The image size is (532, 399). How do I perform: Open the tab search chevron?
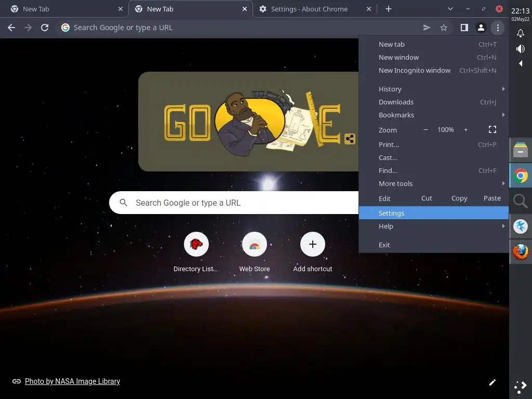point(450,9)
